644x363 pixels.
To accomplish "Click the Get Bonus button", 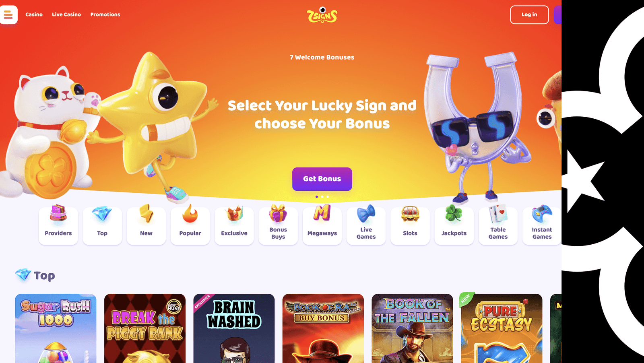I will (322, 179).
